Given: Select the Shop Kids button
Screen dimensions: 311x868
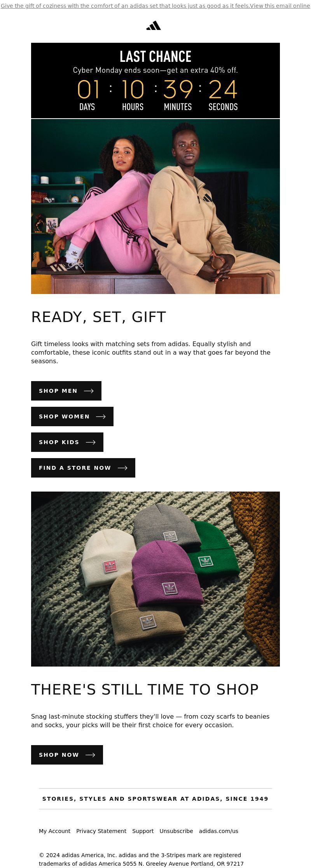Looking at the screenshot, I should (x=67, y=442).
